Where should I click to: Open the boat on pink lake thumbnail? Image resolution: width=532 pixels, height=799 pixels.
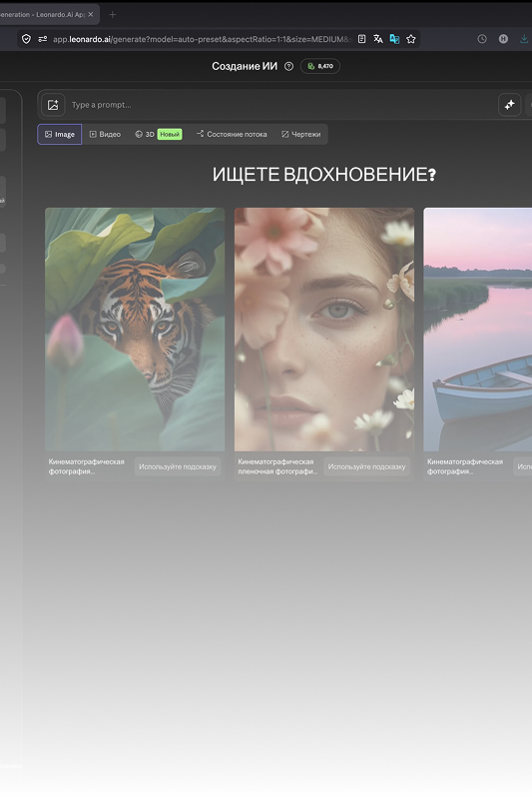477,330
